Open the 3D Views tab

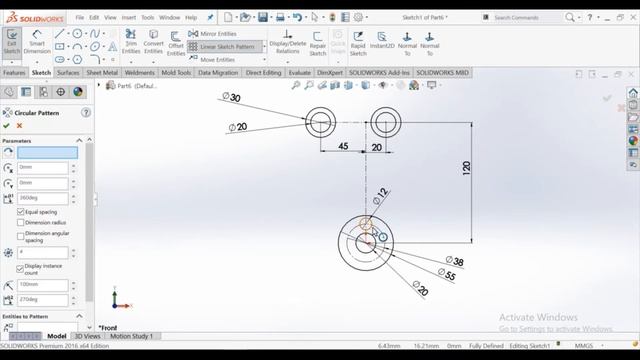click(87, 336)
